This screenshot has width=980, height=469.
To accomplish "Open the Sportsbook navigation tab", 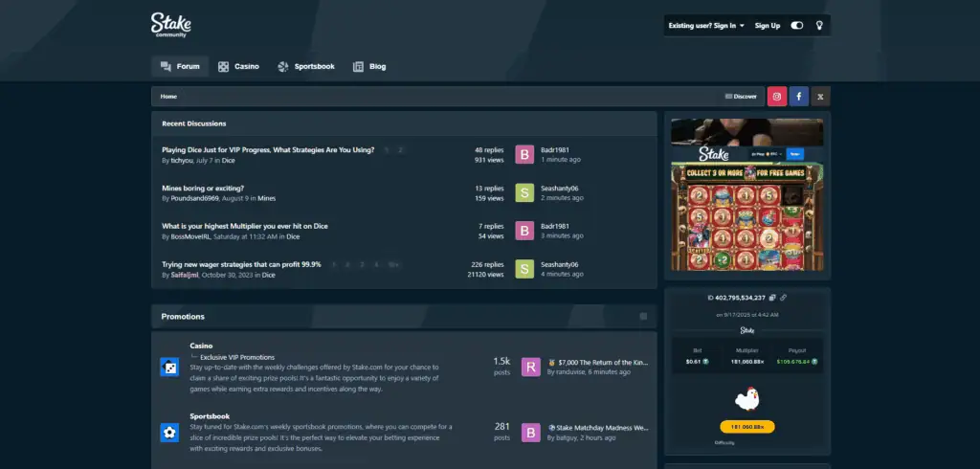I will (306, 67).
